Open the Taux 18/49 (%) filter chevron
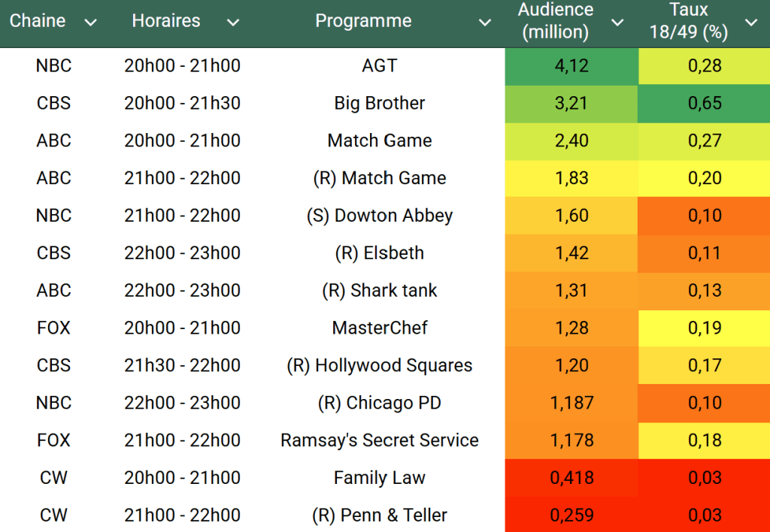Screen dimensions: 770x532 (x=751, y=23)
